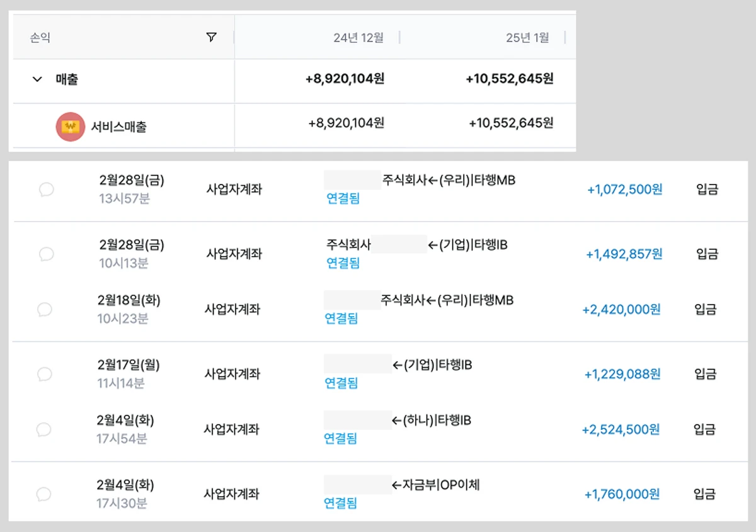Image resolution: width=756 pixels, height=532 pixels.
Task: Click 서비스매출 25년 1월 amount +10,552,645원
Action: [511, 123]
